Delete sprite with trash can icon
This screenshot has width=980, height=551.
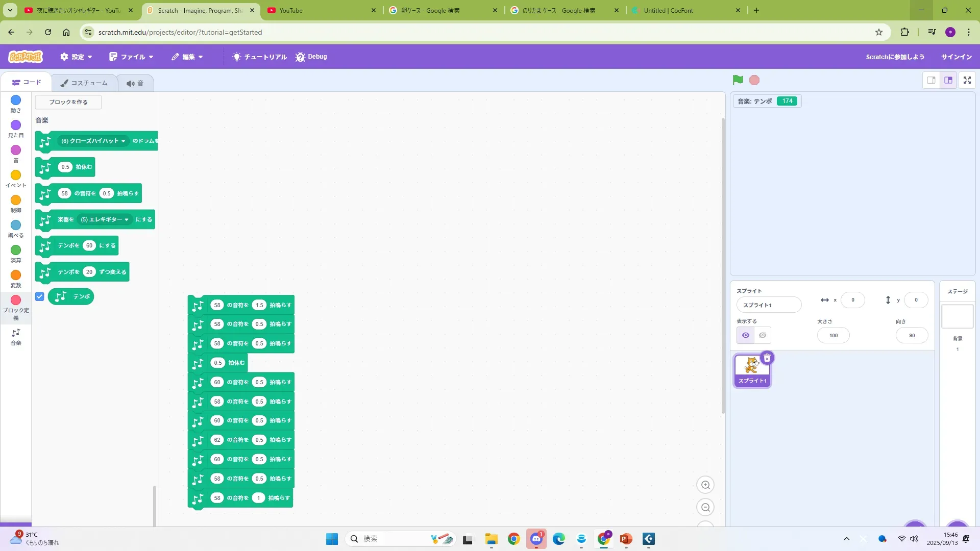(767, 358)
